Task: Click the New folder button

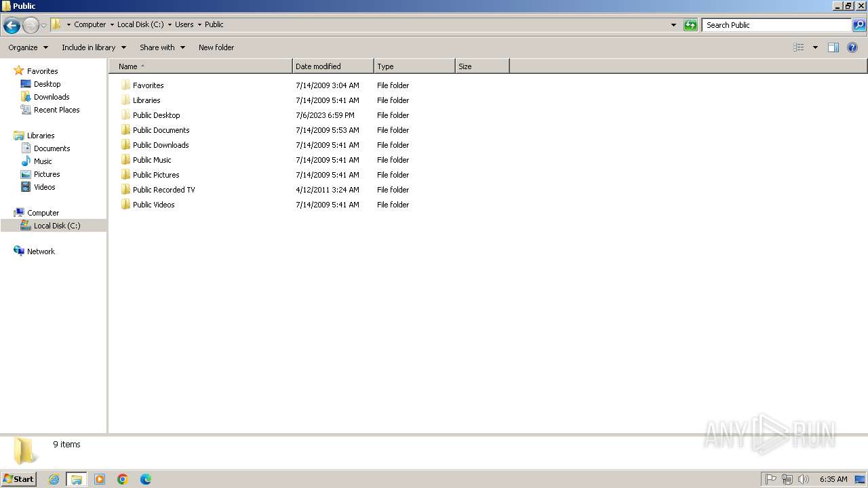Action: [x=216, y=47]
